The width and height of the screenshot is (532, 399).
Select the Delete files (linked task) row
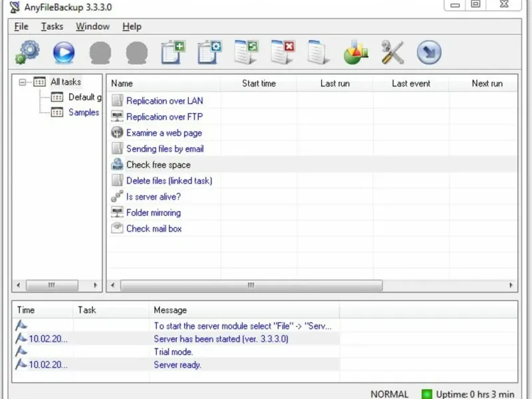tap(170, 180)
